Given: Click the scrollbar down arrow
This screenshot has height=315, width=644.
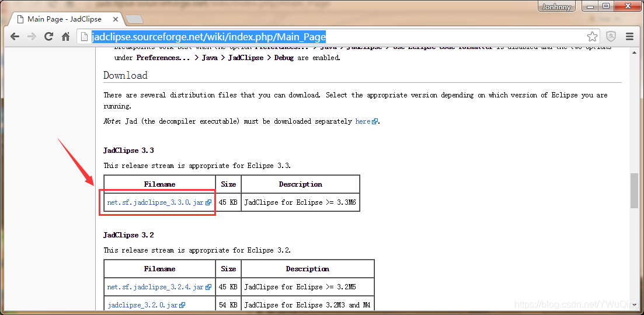Looking at the screenshot, I should click(635, 306).
